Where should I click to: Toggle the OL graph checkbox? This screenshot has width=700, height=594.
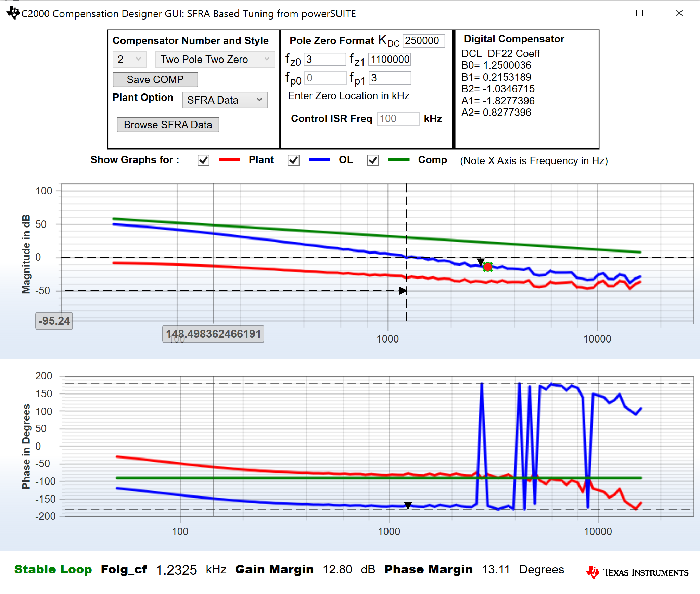click(x=293, y=160)
